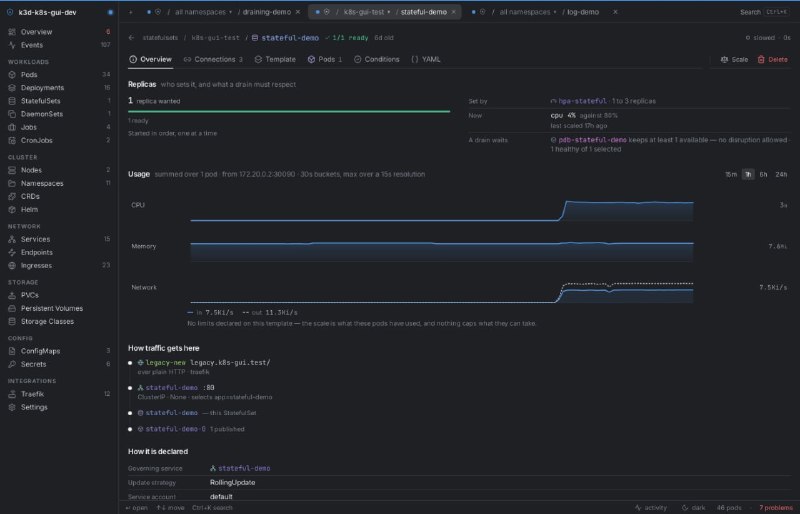Open legacy-new ingress link
This screenshot has width=800, height=514.
(x=166, y=362)
